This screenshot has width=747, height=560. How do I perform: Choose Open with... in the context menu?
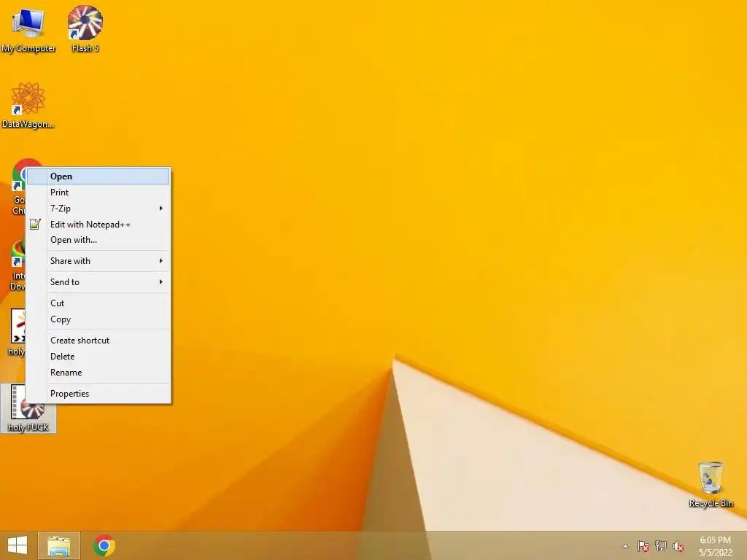click(98, 240)
